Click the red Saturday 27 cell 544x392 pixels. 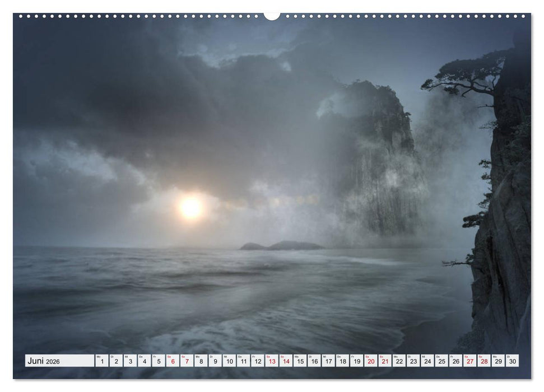(469, 362)
